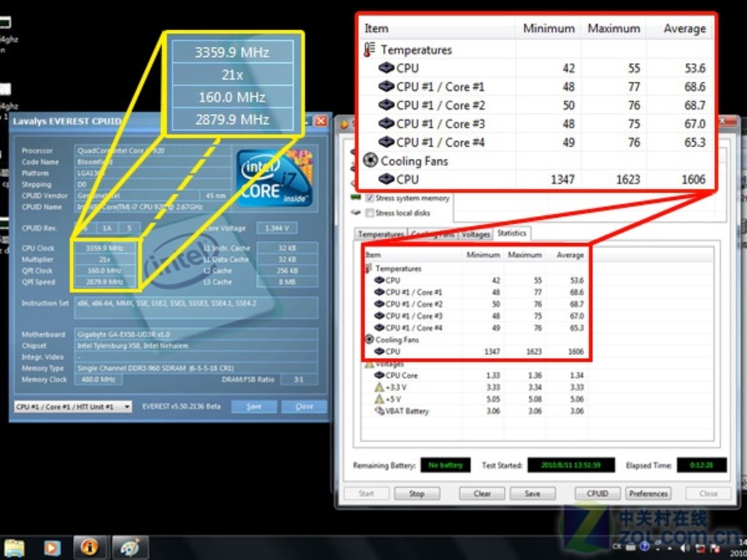Screen dimensions: 747x560
Task: Click the green RAM icon beside Stress system memory
Action: [356, 198]
